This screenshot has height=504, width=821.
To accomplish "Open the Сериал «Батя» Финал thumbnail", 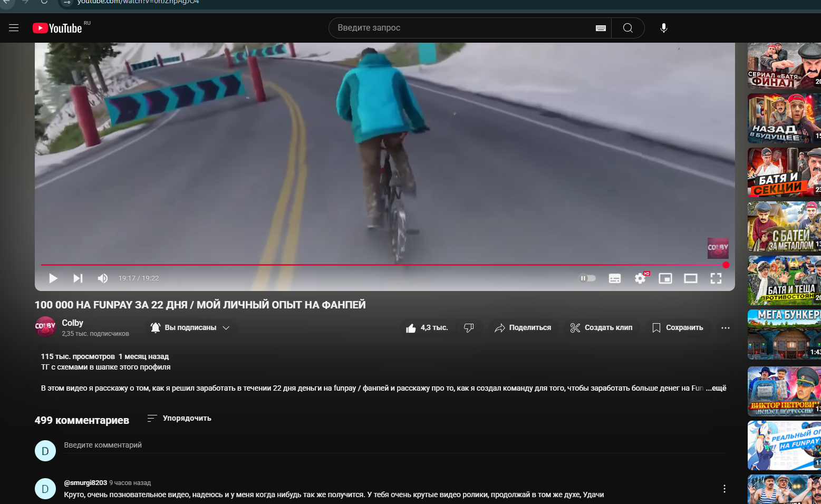I will (784, 66).
